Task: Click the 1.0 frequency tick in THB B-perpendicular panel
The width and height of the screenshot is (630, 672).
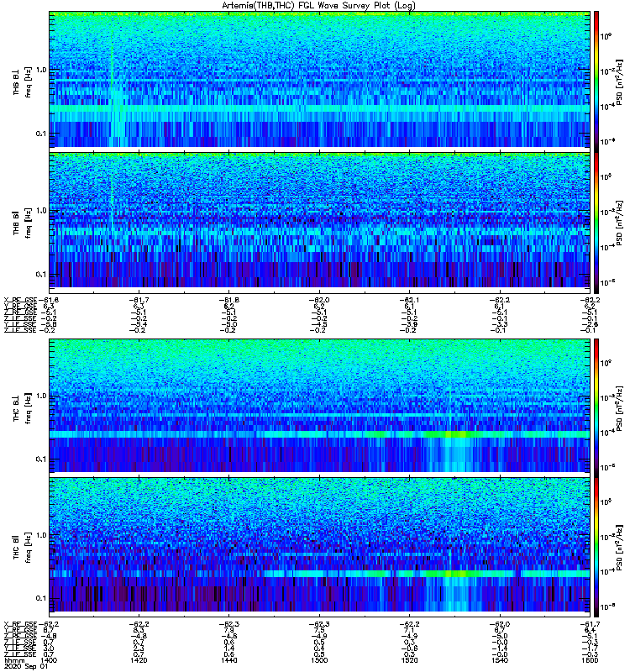Action: (42, 70)
